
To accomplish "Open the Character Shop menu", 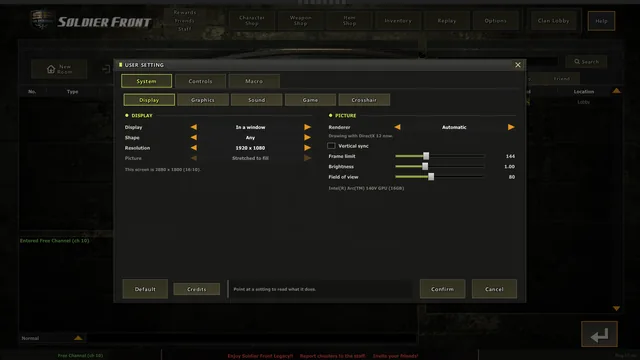I will click(x=252, y=20).
